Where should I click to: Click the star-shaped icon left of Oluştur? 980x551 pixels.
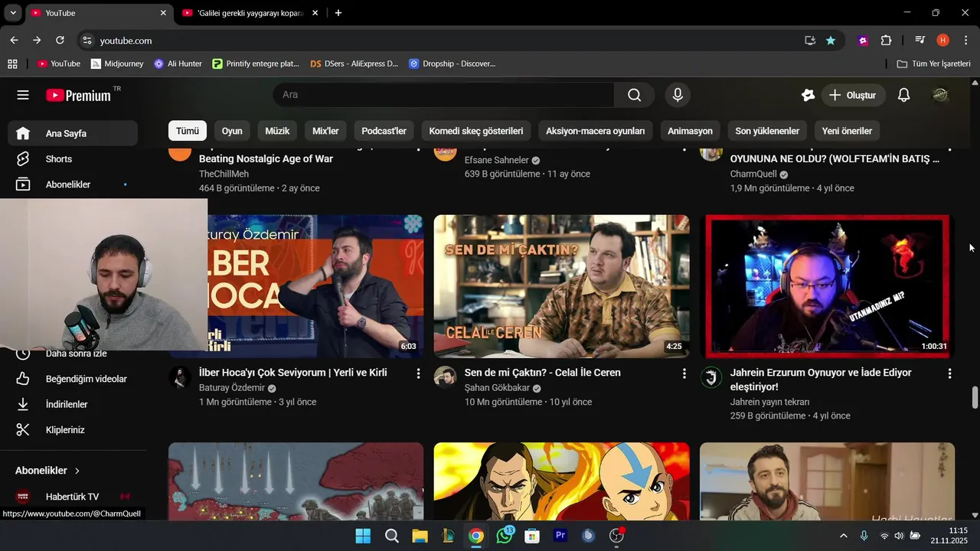pyautogui.click(x=808, y=95)
